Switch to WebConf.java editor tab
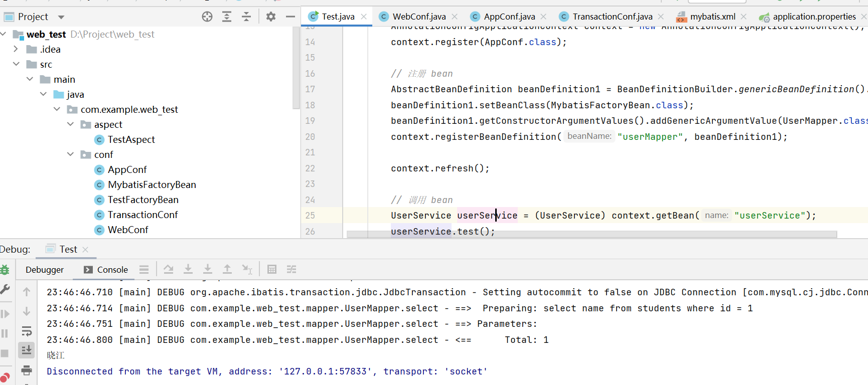This screenshot has width=868, height=385. (x=419, y=17)
